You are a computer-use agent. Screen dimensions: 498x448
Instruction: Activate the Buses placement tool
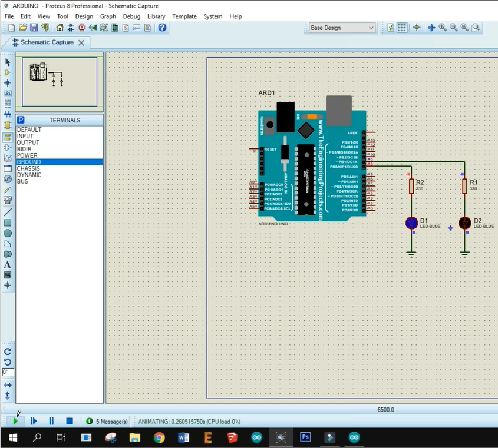[8, 114]
